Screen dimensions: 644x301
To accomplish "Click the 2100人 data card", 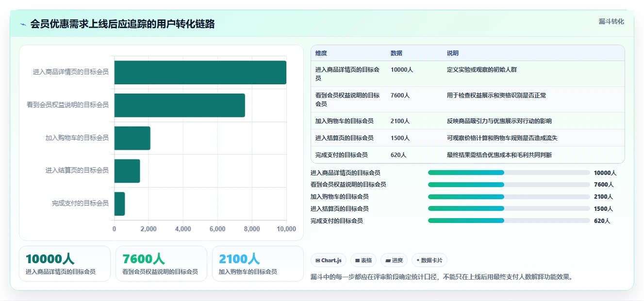I will [258, 264].
